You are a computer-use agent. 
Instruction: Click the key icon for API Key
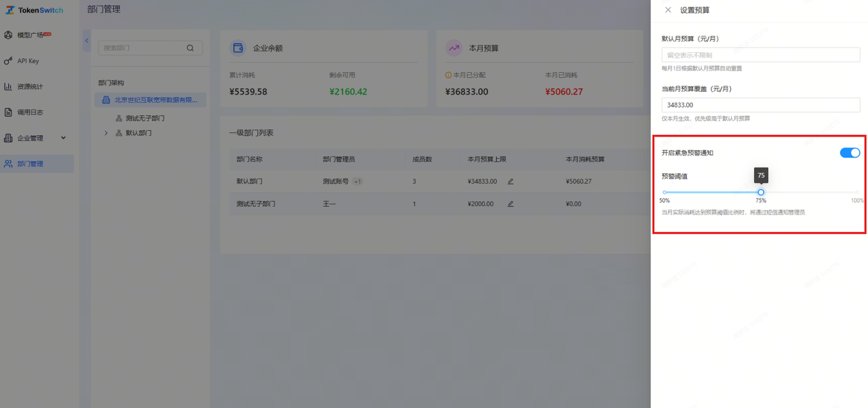tap(8, 60)
